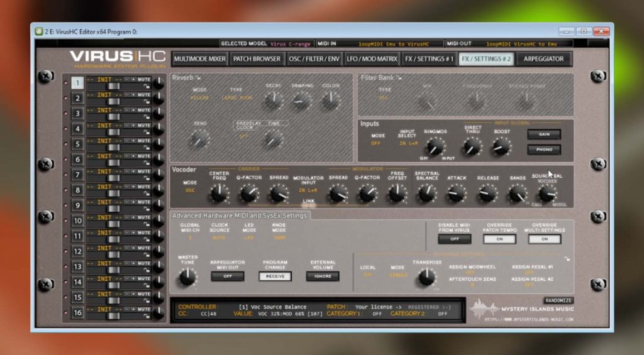Click the part 1 volume slider handle
The image size is (644, 355).
113,86
